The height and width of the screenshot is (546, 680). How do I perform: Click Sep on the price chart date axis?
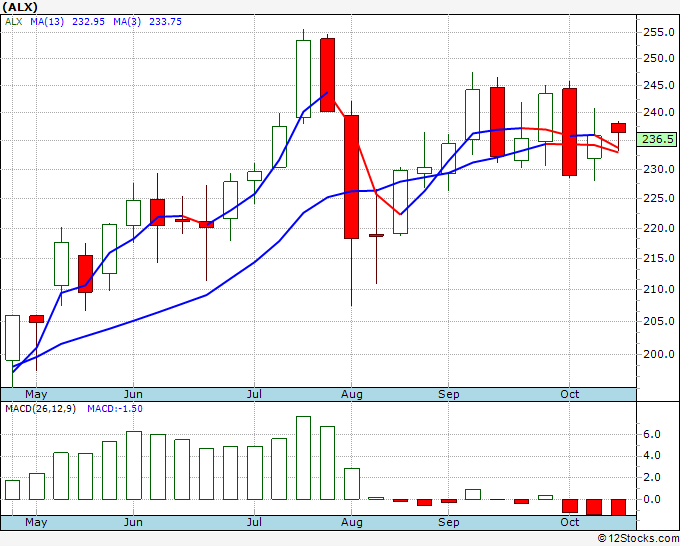tap(448, 394)
